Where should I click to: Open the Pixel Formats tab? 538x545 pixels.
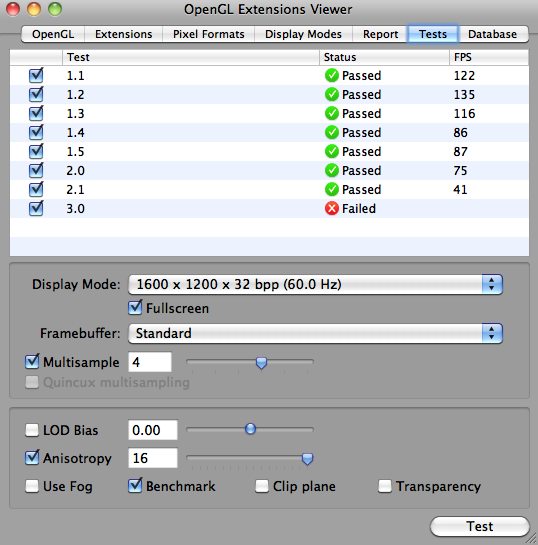pyautogui.click(x=209, y=34)
